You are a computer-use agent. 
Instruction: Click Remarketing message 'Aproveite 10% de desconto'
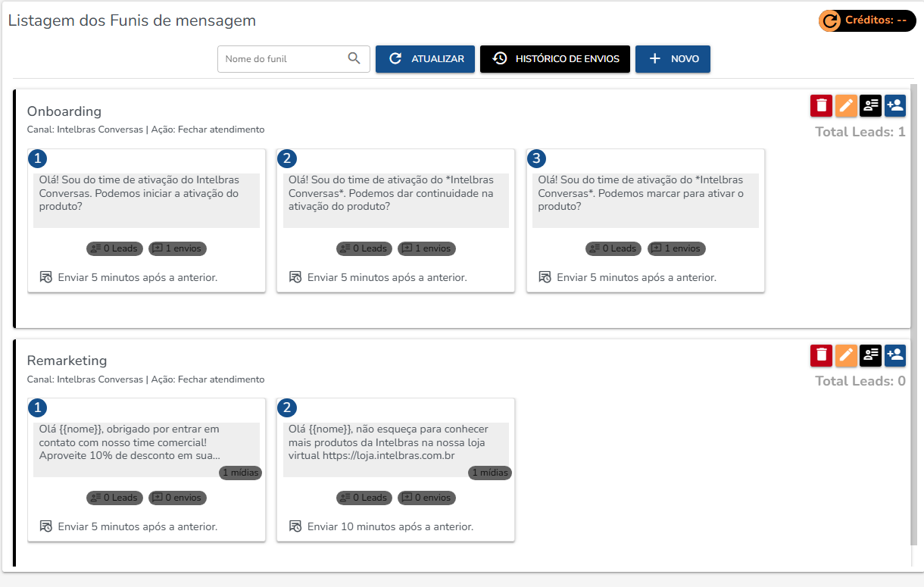[146, 450]
